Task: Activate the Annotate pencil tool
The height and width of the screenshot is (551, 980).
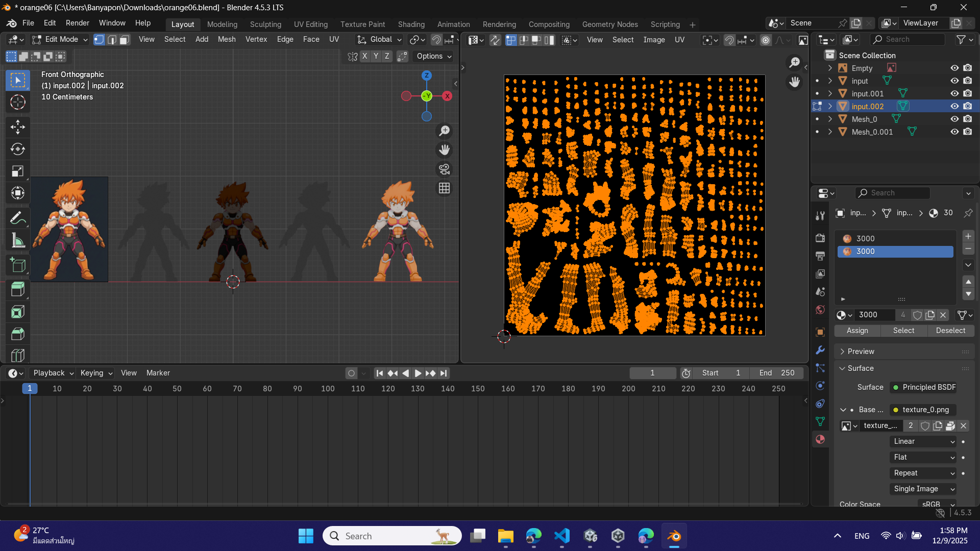Action: tap(18, 218)
